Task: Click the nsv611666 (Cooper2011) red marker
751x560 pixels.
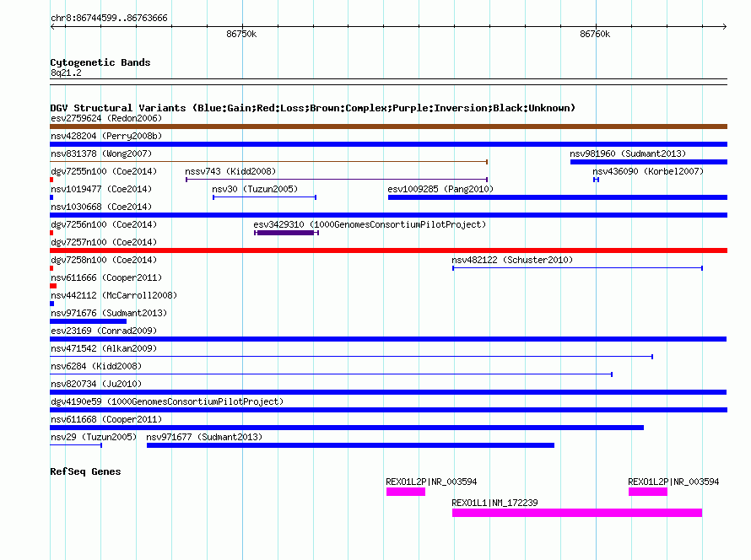Action: tap(53, 286)
